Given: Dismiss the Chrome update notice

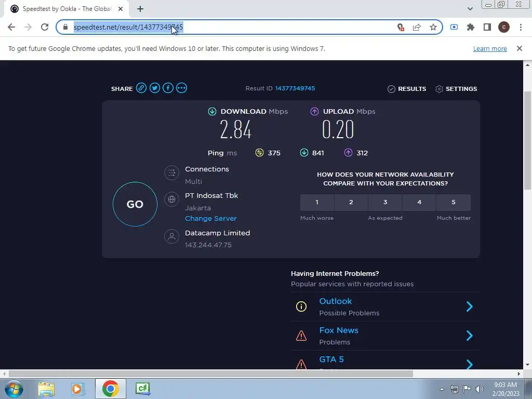Looking at the screenshot, I should coord(520,48).
